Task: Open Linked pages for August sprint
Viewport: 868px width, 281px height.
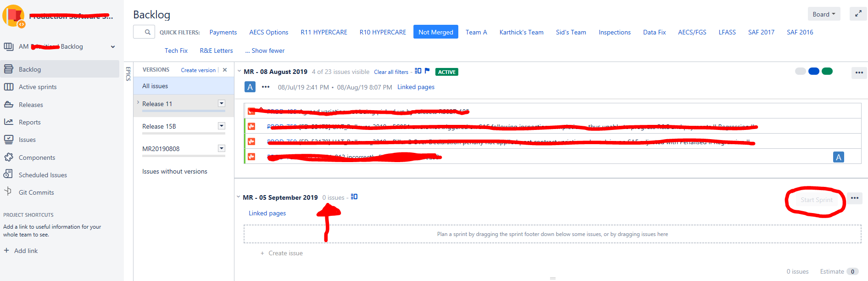Action: (x=416, y=87)
